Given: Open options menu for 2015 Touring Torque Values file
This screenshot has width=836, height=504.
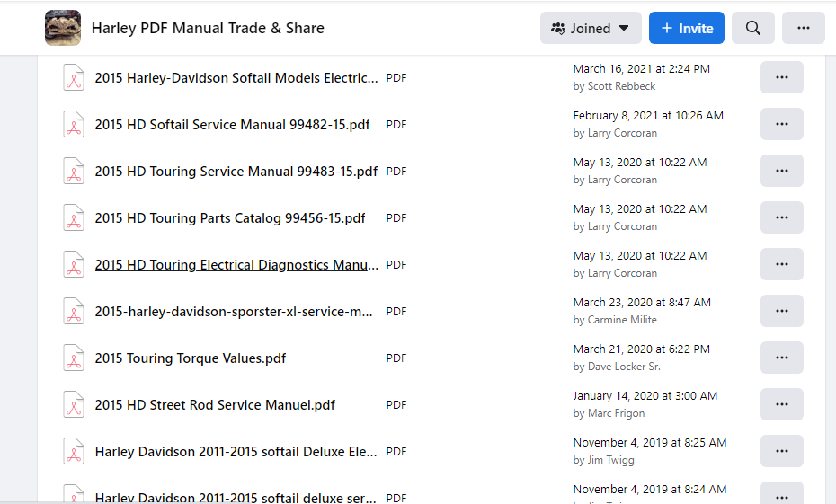Looking at the screenshot, I should coord(781,358).
